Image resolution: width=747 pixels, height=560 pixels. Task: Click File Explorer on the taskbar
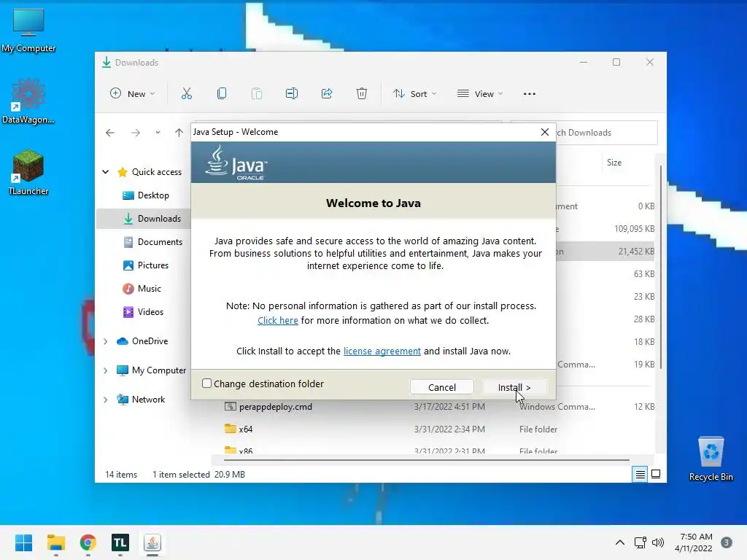pyautogui.click(x=55, y=542)
